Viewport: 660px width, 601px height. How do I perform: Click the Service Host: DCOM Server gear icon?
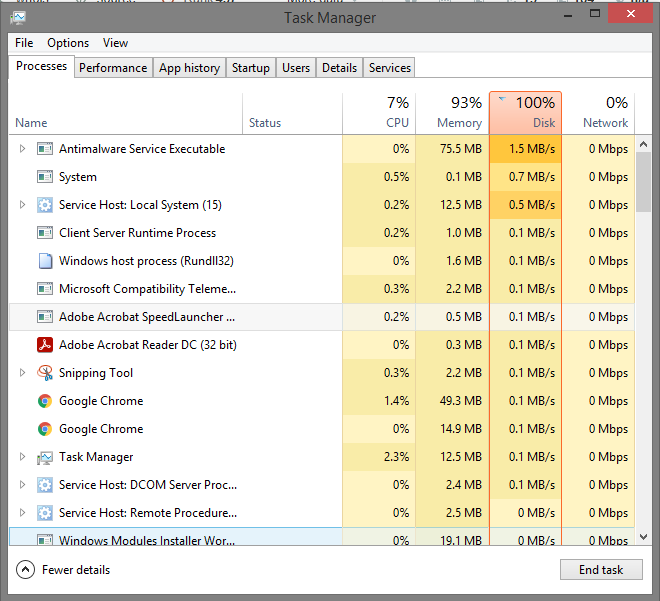pyautogui.click(x=45, y=485)
